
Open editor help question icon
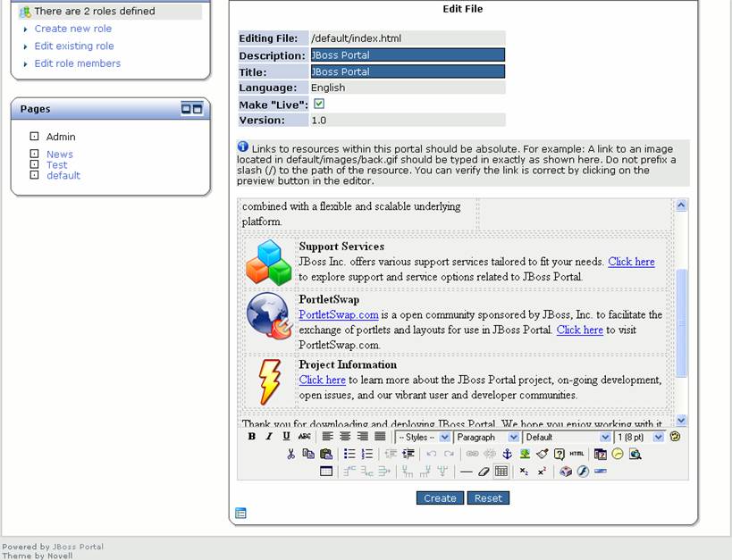point(560,454)
